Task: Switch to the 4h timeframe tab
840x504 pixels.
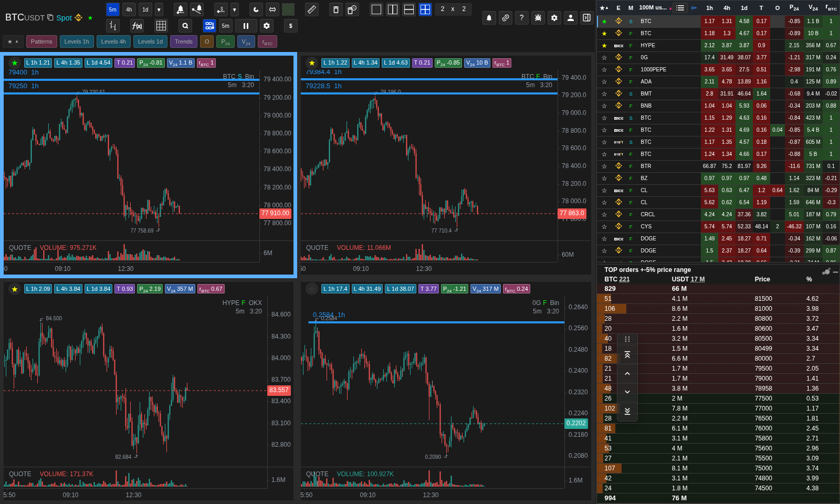Action: click(x=129, y=9)
